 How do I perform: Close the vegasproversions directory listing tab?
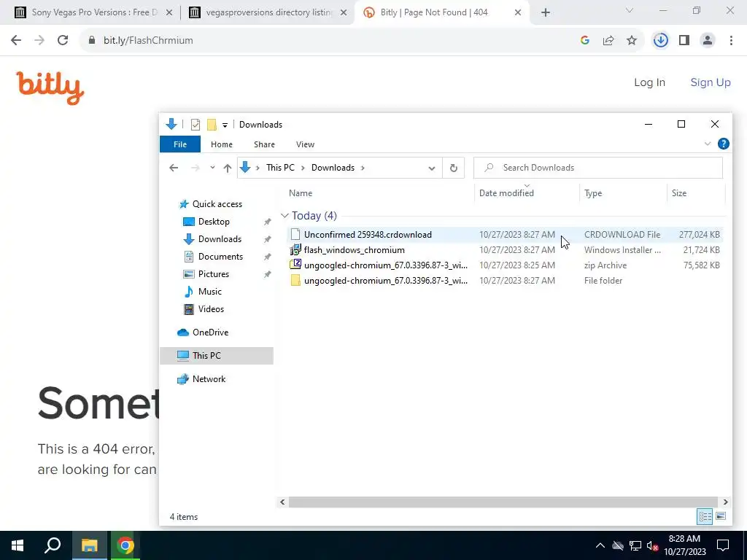[344, 13]
